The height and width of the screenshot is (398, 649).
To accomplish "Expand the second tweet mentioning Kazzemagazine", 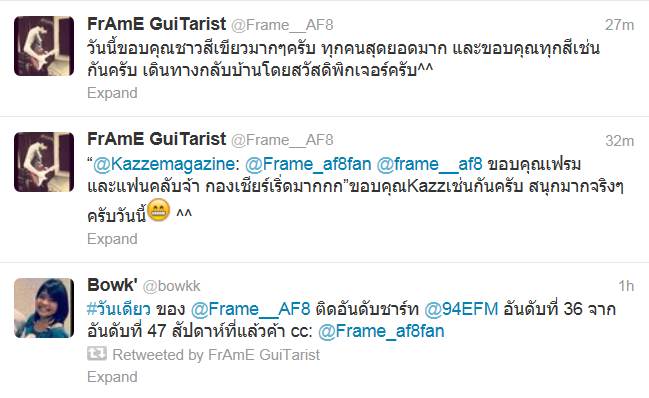I will pos(112,239).
